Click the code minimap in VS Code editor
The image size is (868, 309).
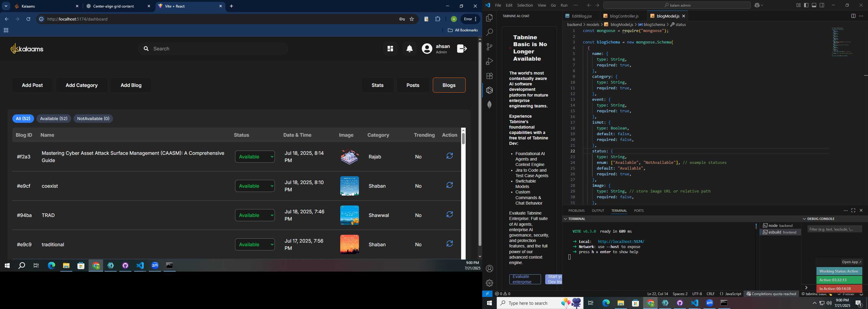pyautogui.click(x=842, y=42)
